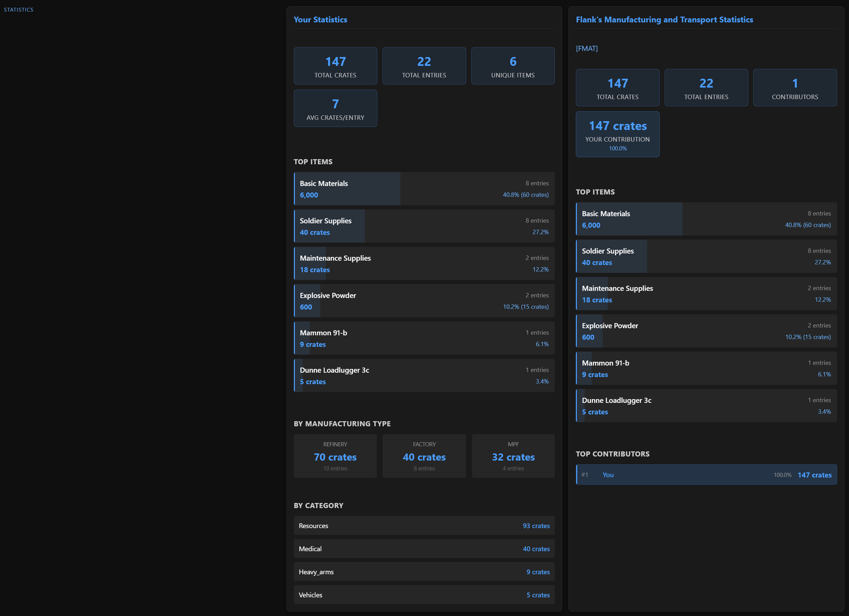This screenshot has height=616, width=849.
Task: Select Basic Materials row in Your Statistics
Action: click(x=424, y=189)
